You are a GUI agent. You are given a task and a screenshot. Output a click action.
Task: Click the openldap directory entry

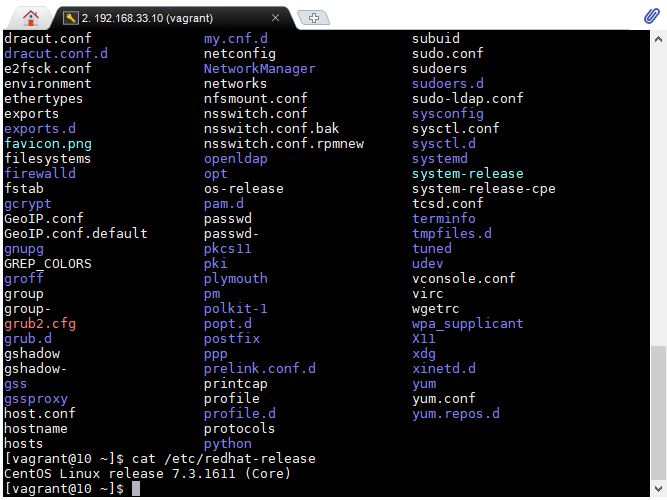[236, 159]
